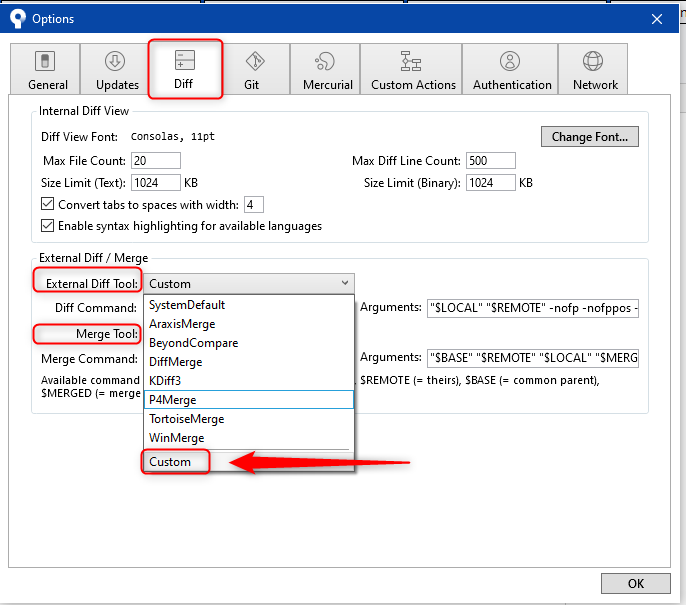
Task: Disable syntax highlighting for available languages
Action: pos(47,226)
